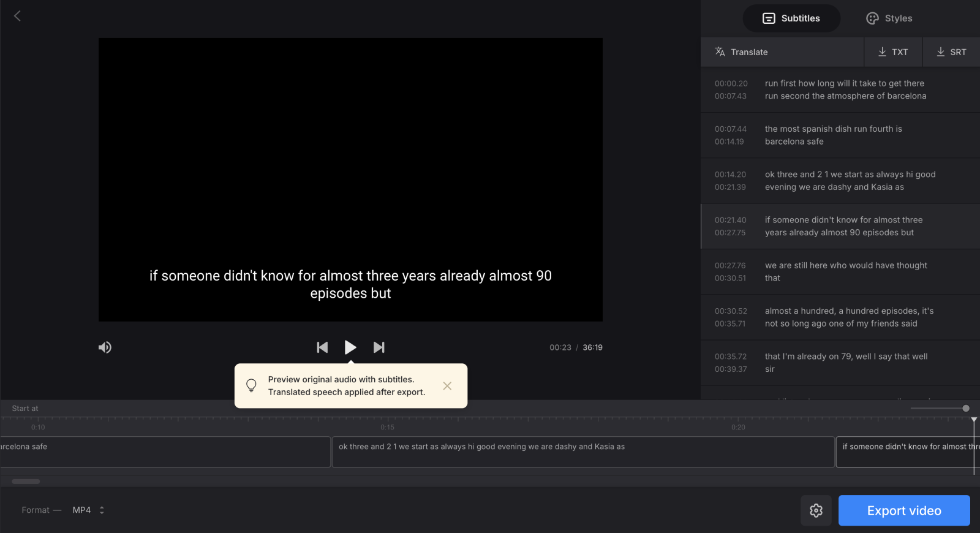Click start timestamp 00:27.76
This screenshot has height=533, width=980.
tap(730, 266)
